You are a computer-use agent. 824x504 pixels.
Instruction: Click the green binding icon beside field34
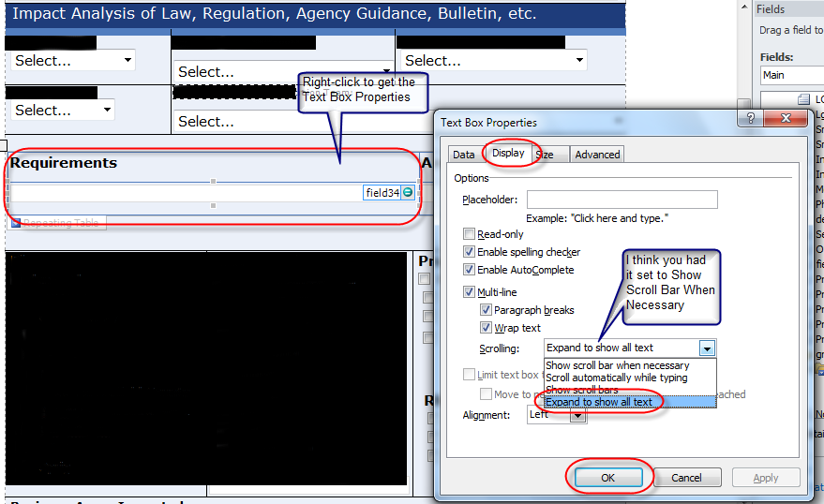408,192
